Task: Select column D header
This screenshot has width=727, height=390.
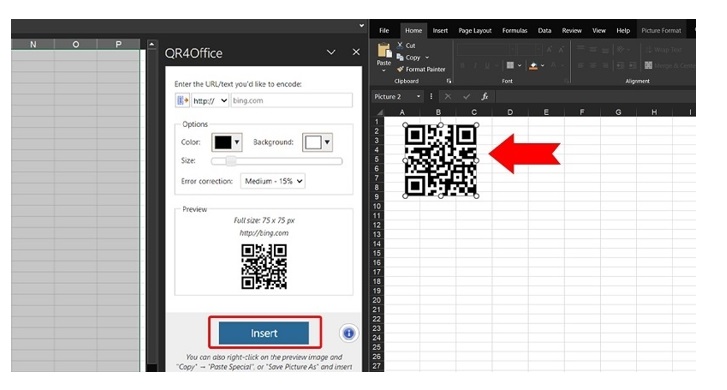Action: click(510, 112)
